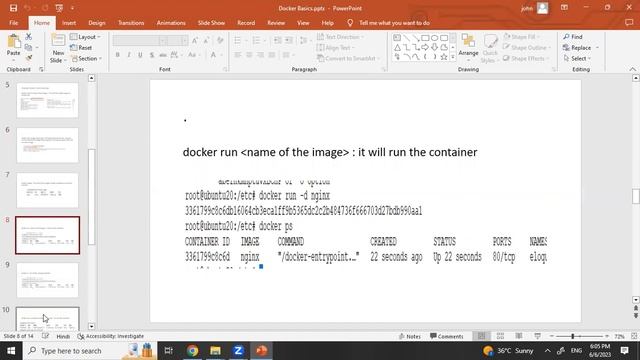Adjust the zoom slider handle
This screenshot has width=640, height=360.
pyautogui.click(x=573, y=336)
